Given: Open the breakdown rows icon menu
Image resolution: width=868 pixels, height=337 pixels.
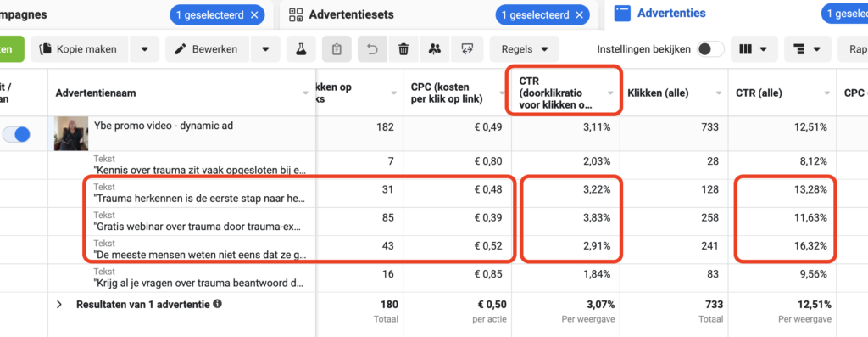Looking at the screenshot, I should [x=807, y=49].
